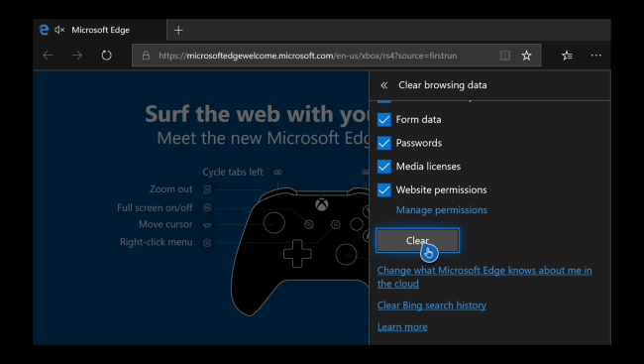This screenshot has height=364, width=644.
Task: Click the lock icon in address bar
Action: pos(146,56)
